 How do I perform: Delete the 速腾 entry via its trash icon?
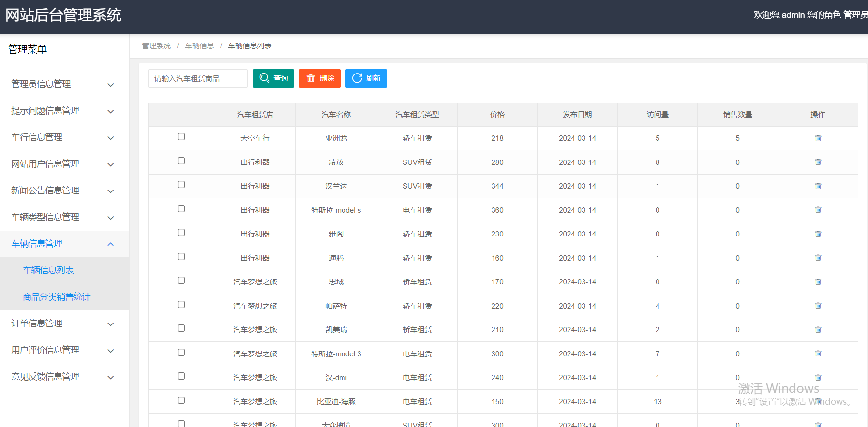pos(818,258)
